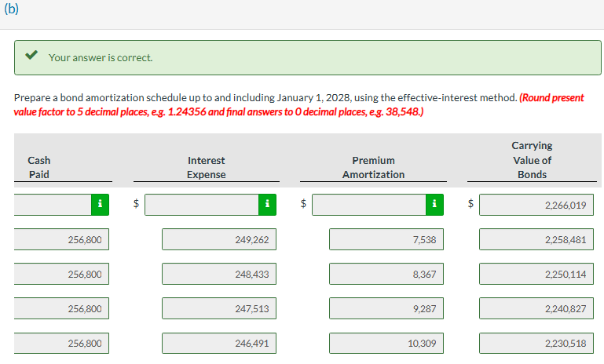Viewport: 604px width, 364px height.
Task: Click the red rounding instruction text
Action: [x=298, y=104]
